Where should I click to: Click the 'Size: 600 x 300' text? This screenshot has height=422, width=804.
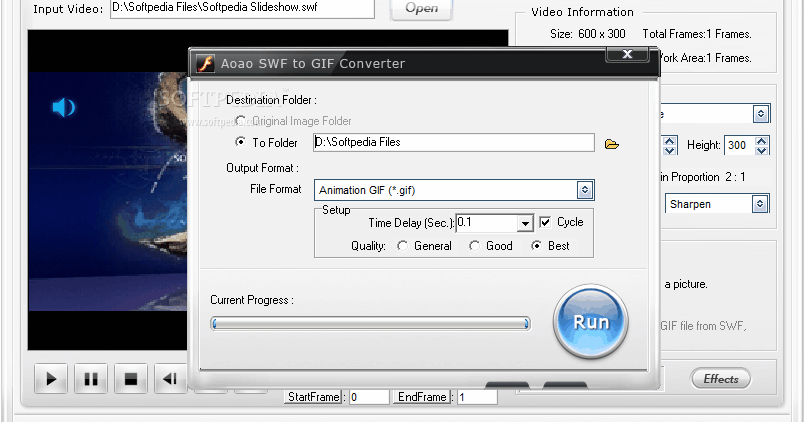(588, 34)
